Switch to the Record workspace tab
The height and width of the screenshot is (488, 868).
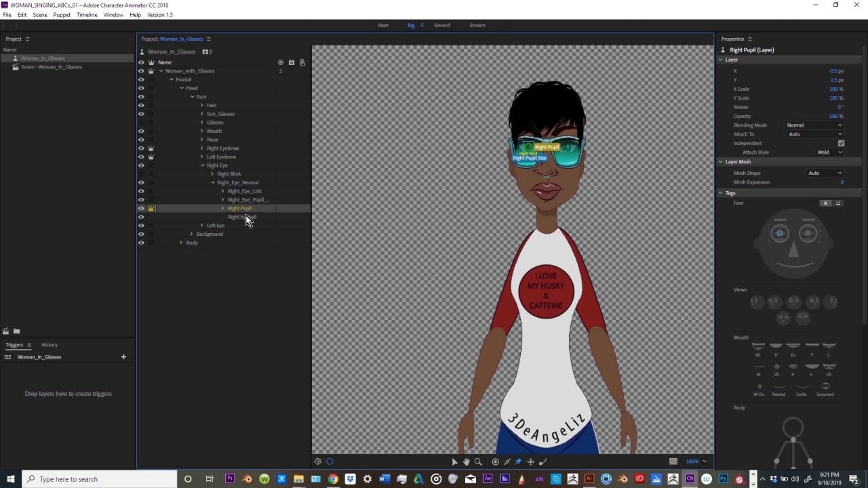tap(442, 26)
